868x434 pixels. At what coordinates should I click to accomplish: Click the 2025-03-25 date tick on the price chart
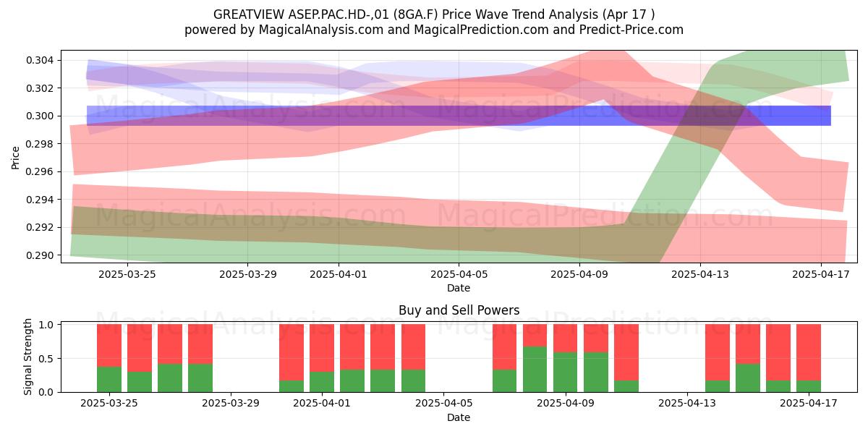coord(127,274)
